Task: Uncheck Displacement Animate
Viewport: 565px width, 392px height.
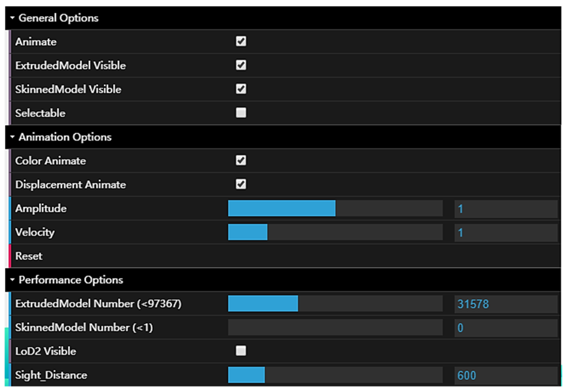Action: (x=241, y=184)
